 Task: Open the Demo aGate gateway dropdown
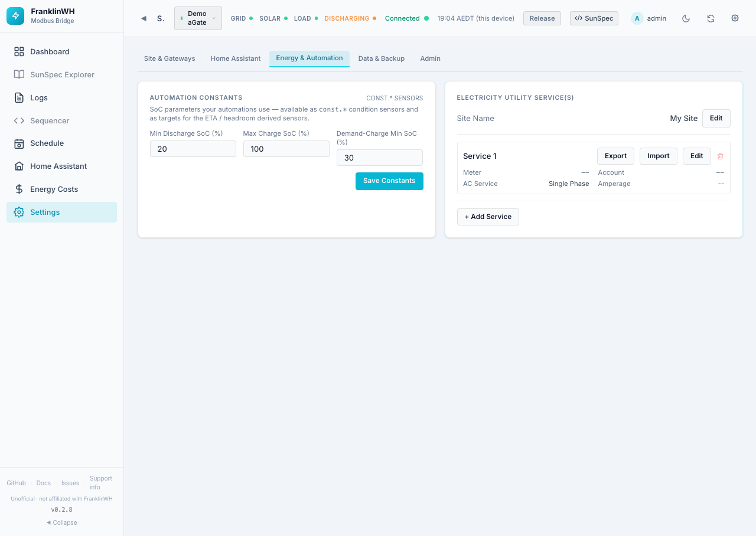coord(198,18)
